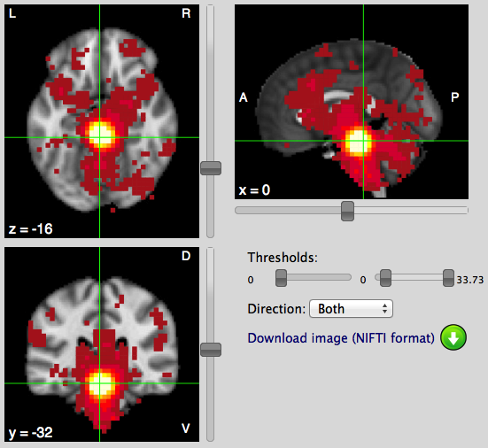Click the first threshold slider handle
This screenshot has width=488, height=448.
click(281, 278)
